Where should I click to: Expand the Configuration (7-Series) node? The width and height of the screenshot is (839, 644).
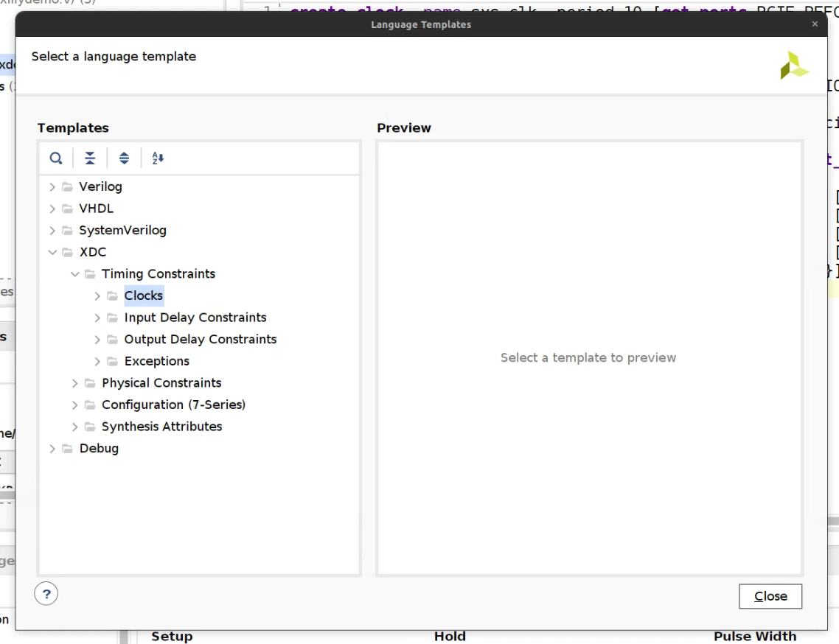(74, 405)
